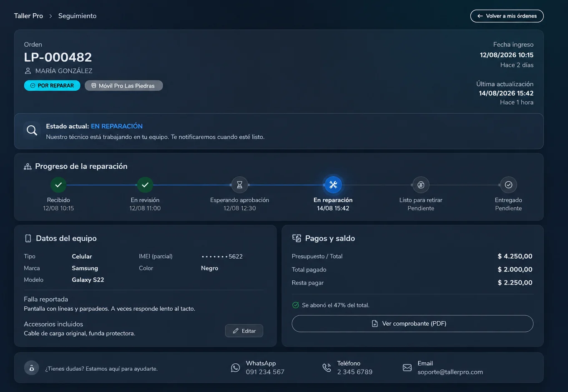The image size is (568, 392).
Task: Click the Falla reportada description text
Action: click(x=109, y=309)
